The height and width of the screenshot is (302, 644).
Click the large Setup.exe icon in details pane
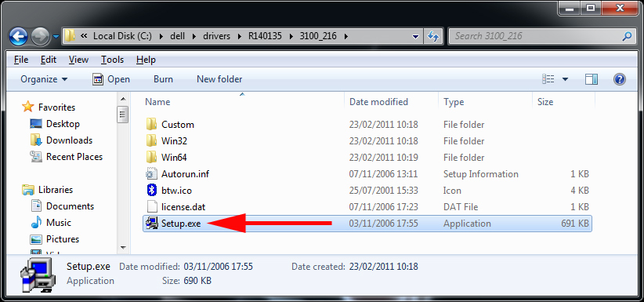[37, 275]
